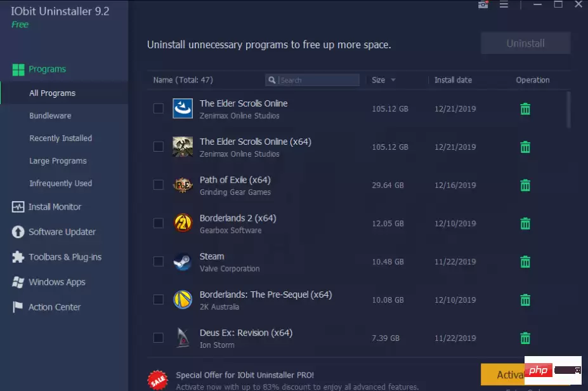Click the Deus Ex: Revision app icon
Screen dimensions: 588x391
(183, 338)
